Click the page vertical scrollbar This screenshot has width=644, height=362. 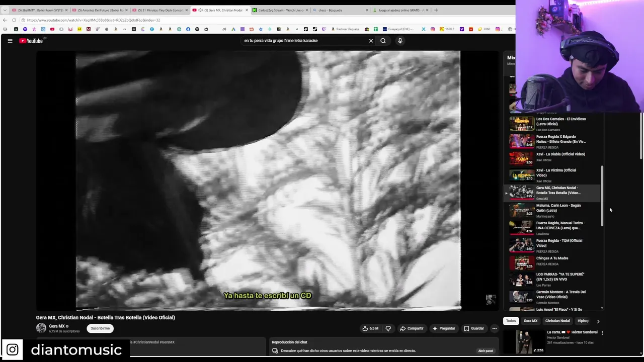pyautogui.click(x=641, y=136)
